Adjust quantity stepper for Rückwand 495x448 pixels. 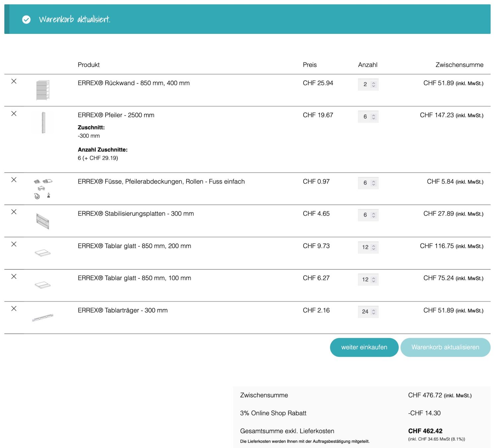tap(368, 85)
